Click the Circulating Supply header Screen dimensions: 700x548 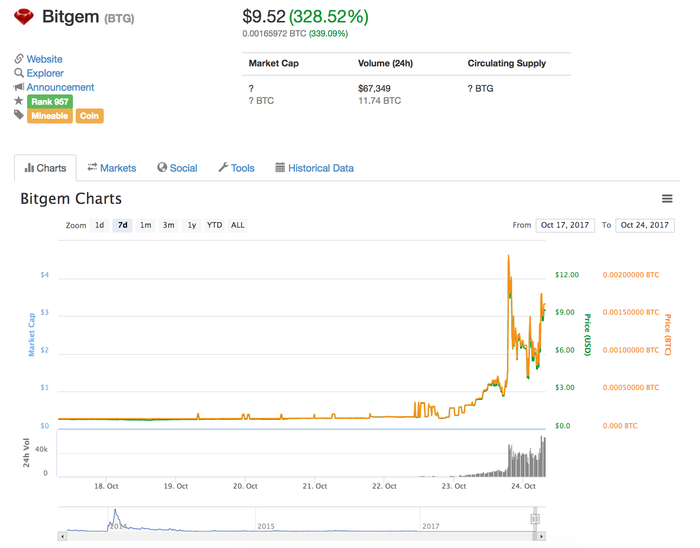pyautogui.click(x=507, y=63)
